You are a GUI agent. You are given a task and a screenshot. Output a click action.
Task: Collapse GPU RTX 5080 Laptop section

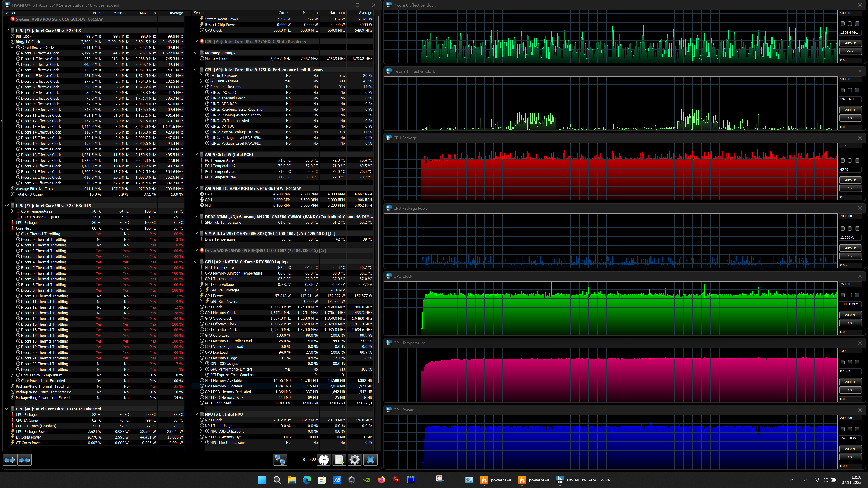pos(196,262)
